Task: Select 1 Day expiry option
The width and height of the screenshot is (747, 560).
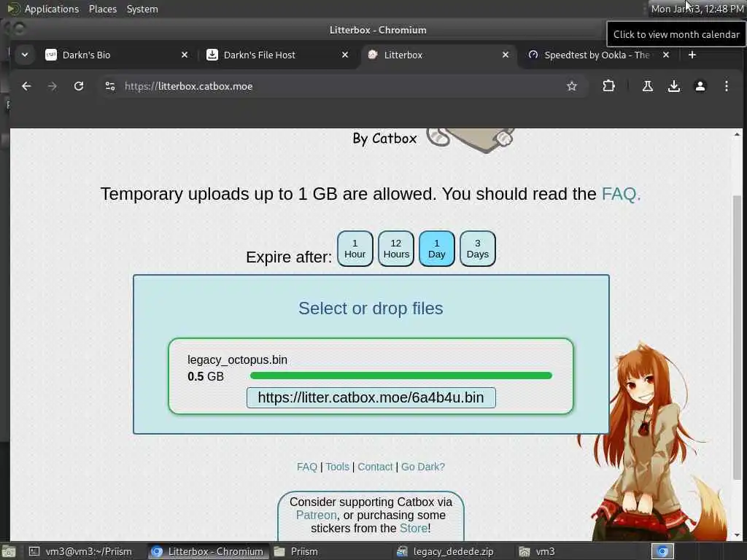Action: click(437, 249)
